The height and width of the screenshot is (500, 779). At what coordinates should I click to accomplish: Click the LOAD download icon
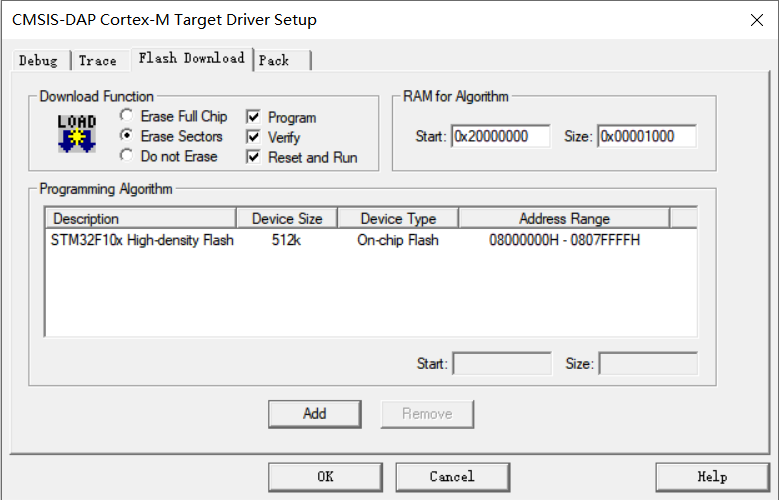tap(77, 133)
